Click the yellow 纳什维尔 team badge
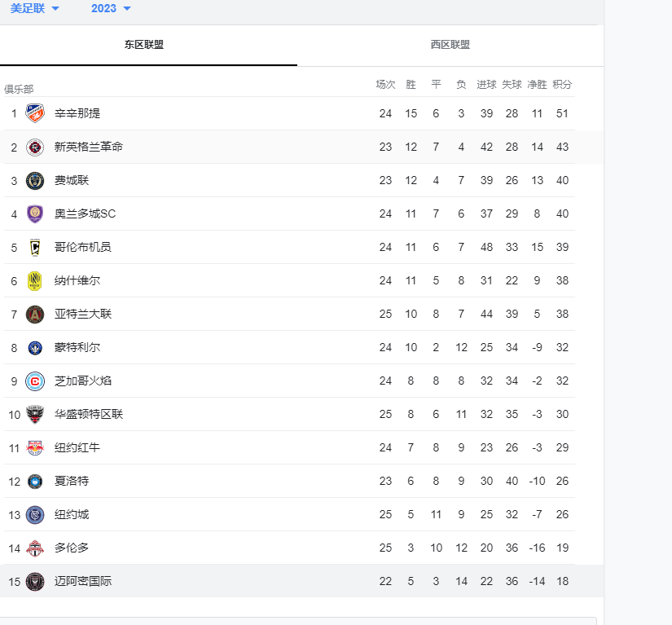The height and width of the screenshot is (625, 672). tap(35, 281)
